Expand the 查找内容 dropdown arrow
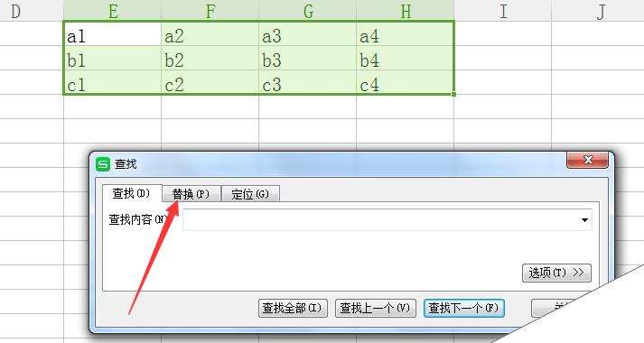The width and height of the screenshot is (644, 343). coord(584,220)
